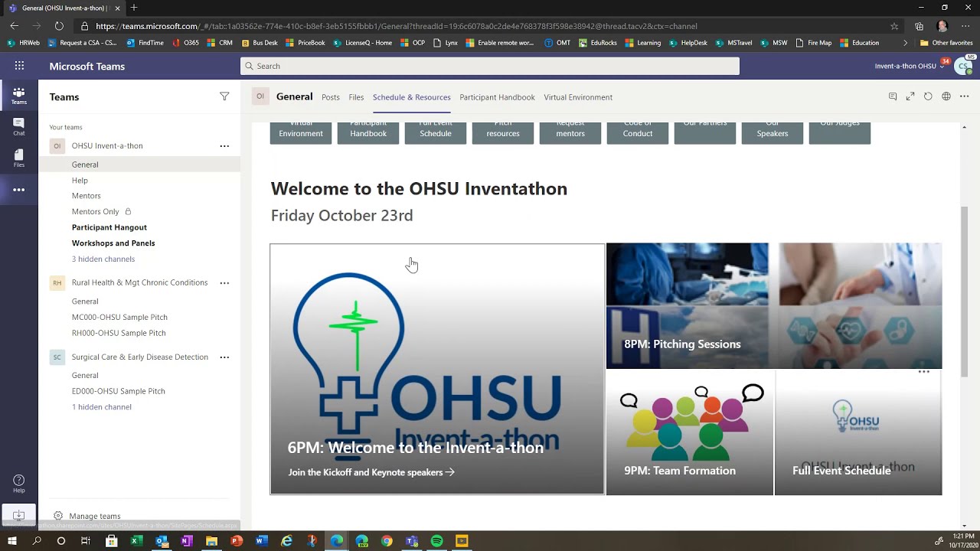The height and width of the screenshot is (551, 980).
Task: Expand 1 hidden channel under Surgical Care
Action: 102,407
